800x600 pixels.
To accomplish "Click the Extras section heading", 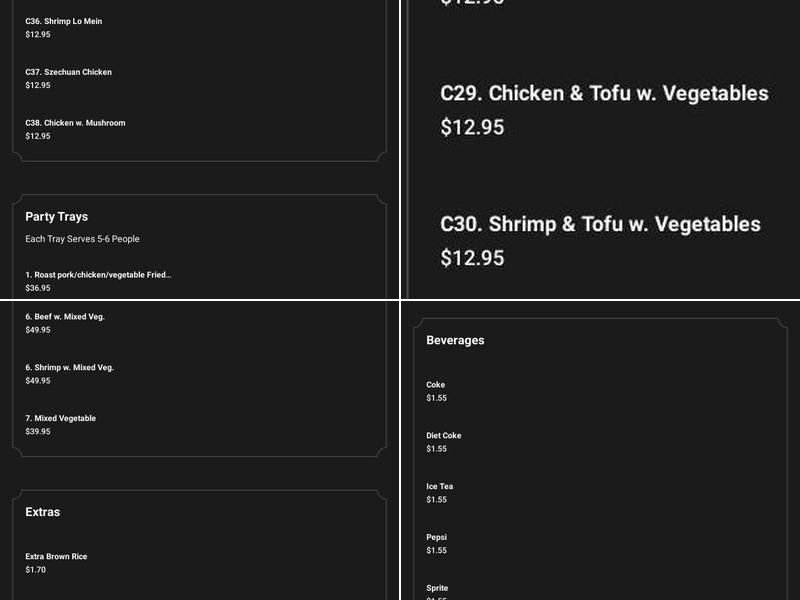I will click(43, 512).
